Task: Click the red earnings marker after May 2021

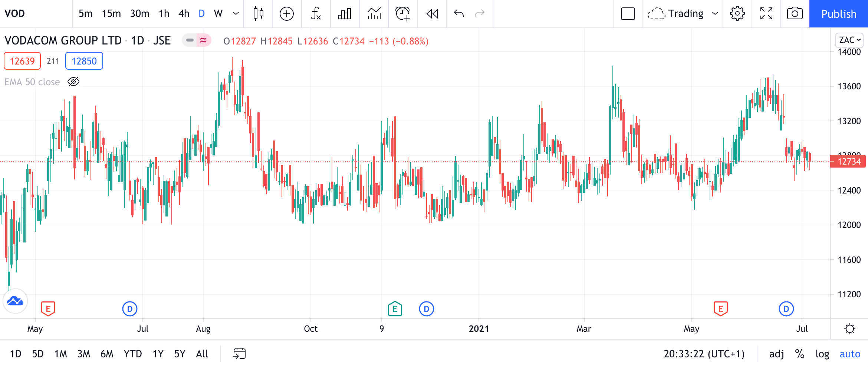Action: point(721,308)
